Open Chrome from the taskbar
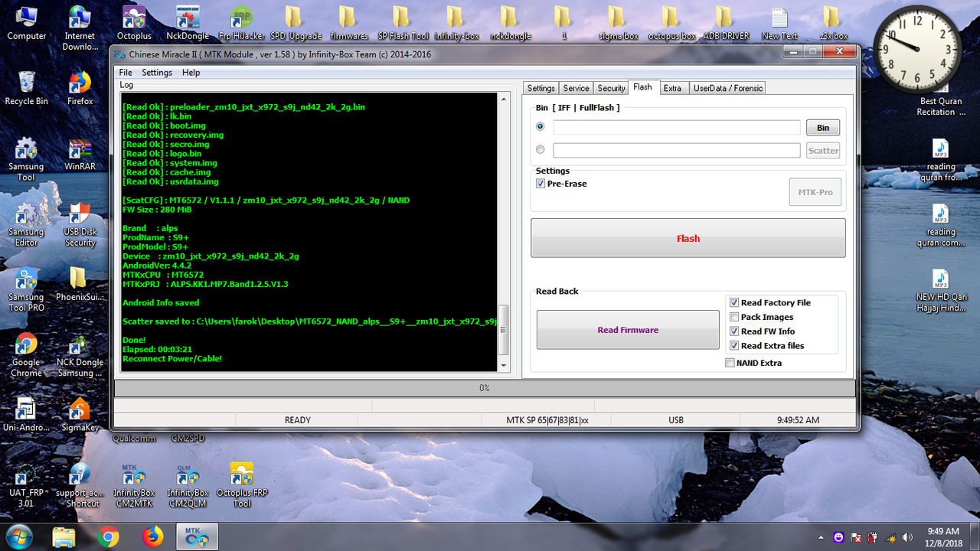 [109, 536]
